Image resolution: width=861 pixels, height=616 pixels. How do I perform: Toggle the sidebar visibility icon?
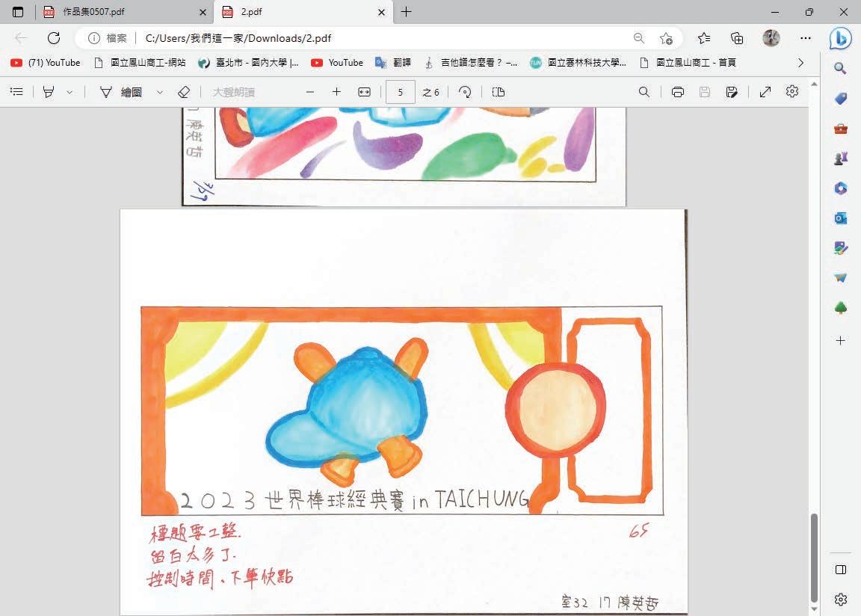(x=841, y=570)
